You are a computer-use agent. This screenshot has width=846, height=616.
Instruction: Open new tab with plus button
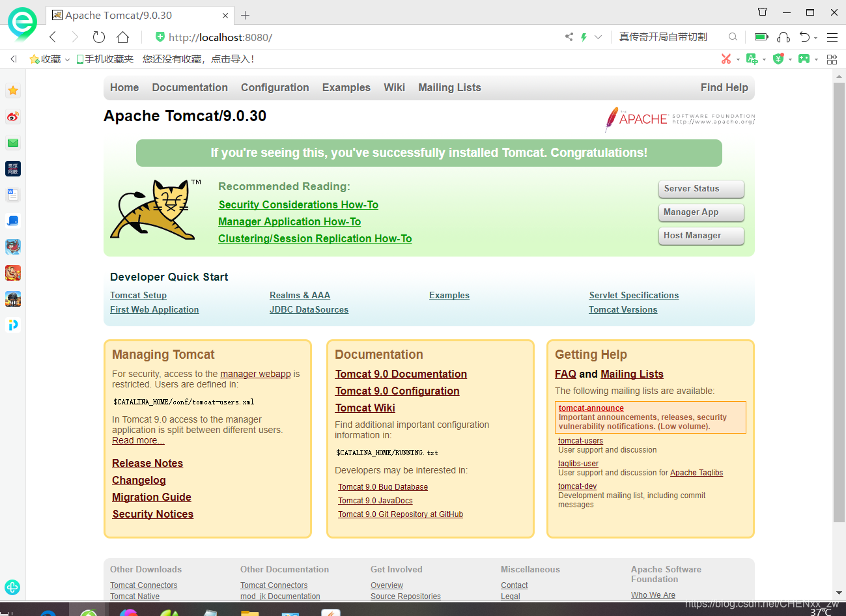point(245,15)
